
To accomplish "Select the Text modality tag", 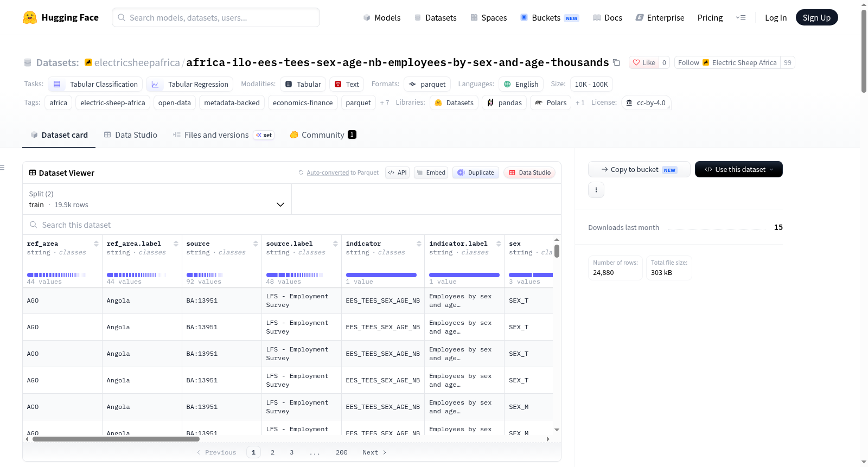I will 347,84.
